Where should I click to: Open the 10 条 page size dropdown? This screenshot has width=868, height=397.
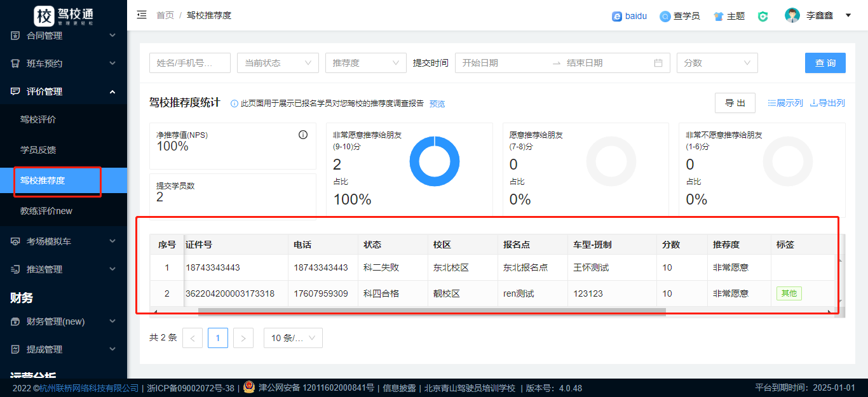(293, 338)
